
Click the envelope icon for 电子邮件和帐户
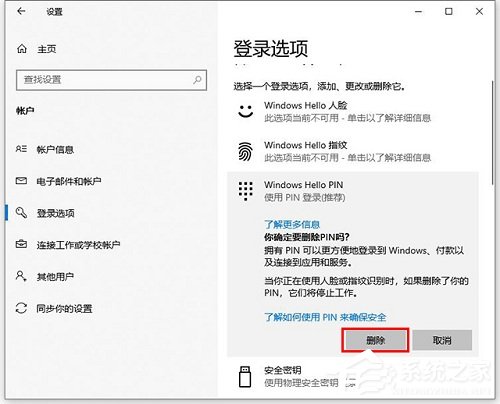[21, 181]
